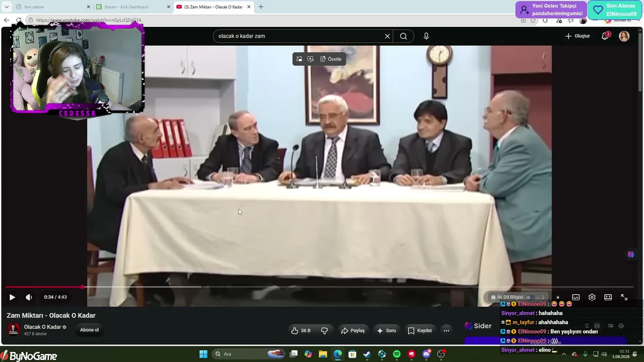644x362 pixels.
Task: Subscribe with Abone ol button
Action: click(x=90, y=330)
